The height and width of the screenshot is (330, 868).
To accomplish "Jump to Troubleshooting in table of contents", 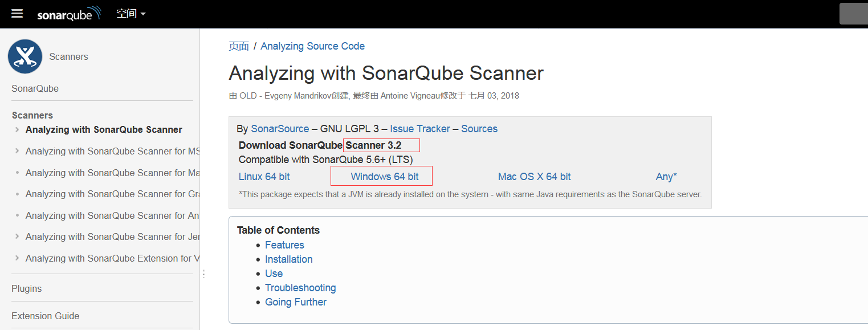I will [x=300, y=288].
